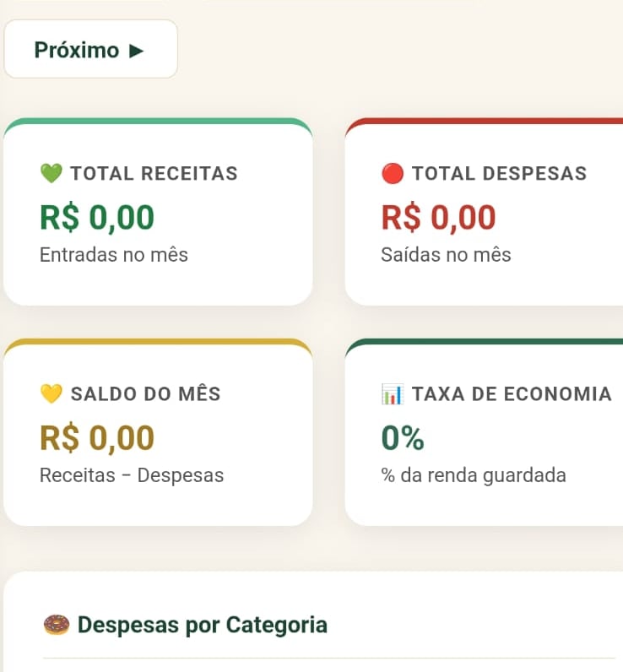Click the golden R$ 0,00 saldo value
Viewport: 623px width, 672px height.
(97, 438)
